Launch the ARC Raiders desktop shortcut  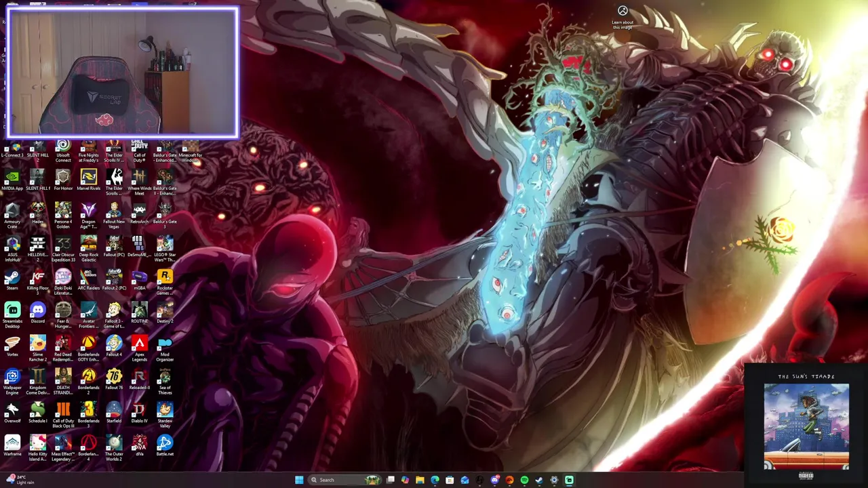tap(88, 281)
